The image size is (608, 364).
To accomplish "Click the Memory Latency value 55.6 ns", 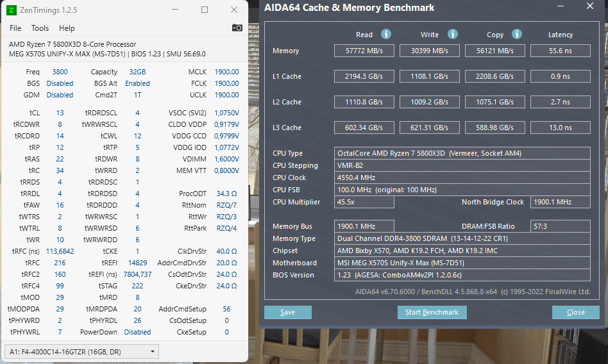I will click(x=561, y=51).
